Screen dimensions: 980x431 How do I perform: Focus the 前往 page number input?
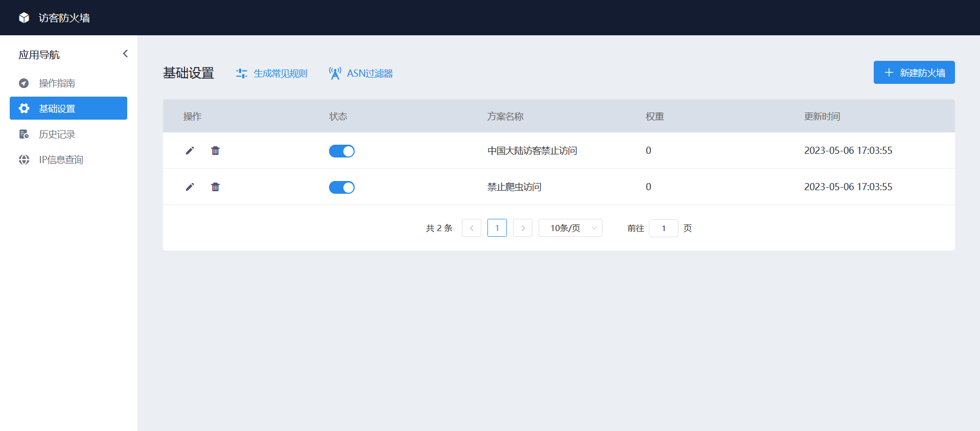(664, 228)
